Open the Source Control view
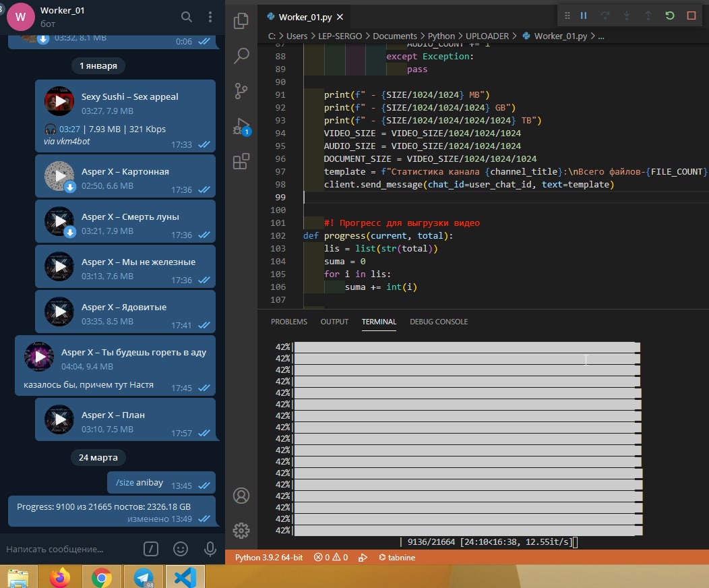The image size is (709, 588). point(241,91)
